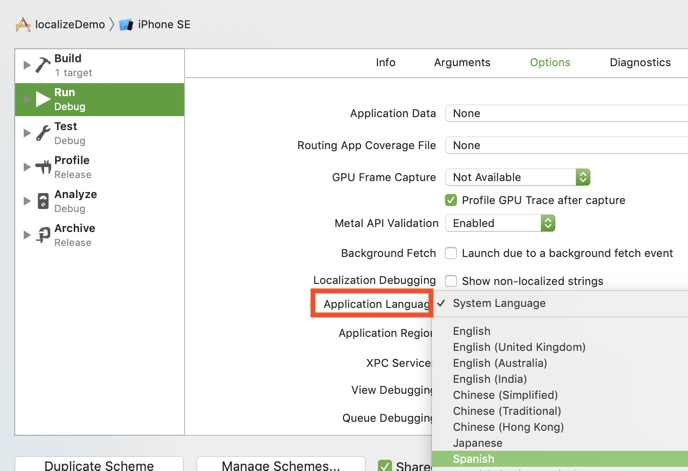Toggle the Shared checkbox at bottom
This screenshot has height=471, width=688.
click(385, 465)
